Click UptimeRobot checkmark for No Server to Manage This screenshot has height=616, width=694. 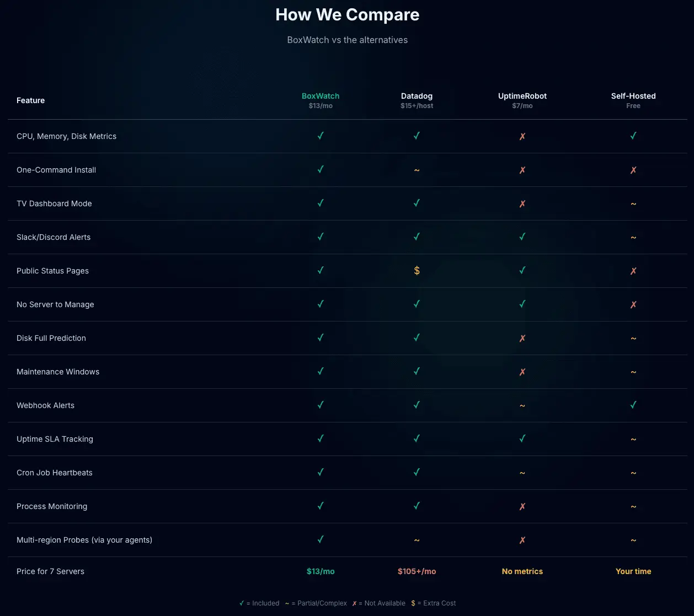[522, 304]
